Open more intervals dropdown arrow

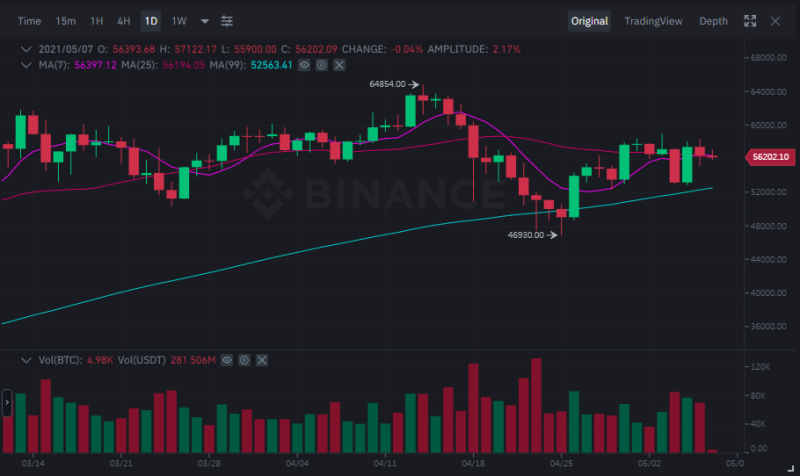pos(205,21)
